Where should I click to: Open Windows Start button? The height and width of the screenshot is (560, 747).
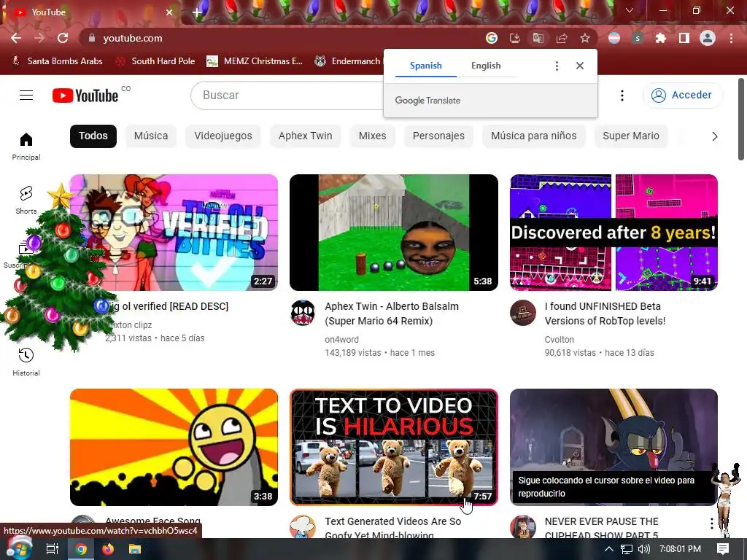click(18, 548)
